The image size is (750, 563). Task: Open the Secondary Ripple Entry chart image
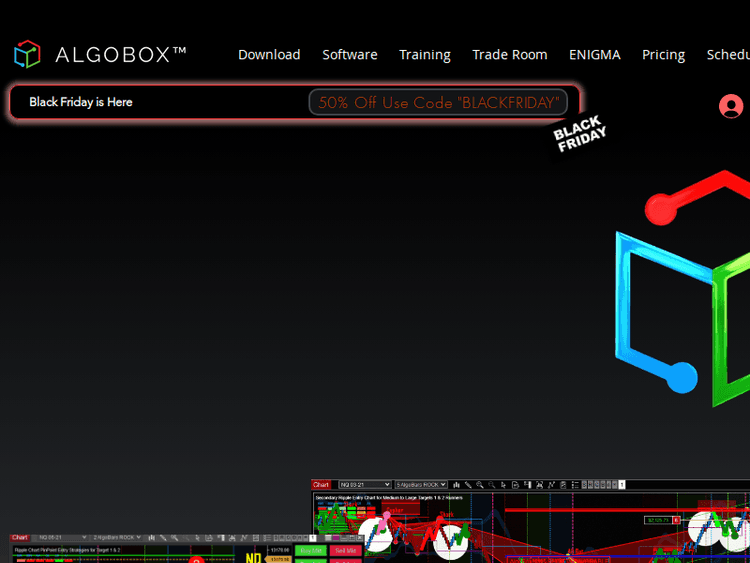530,521
